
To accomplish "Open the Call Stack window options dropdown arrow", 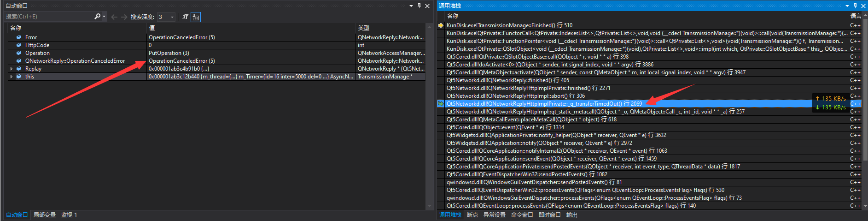I will click(x=847, y=6).
